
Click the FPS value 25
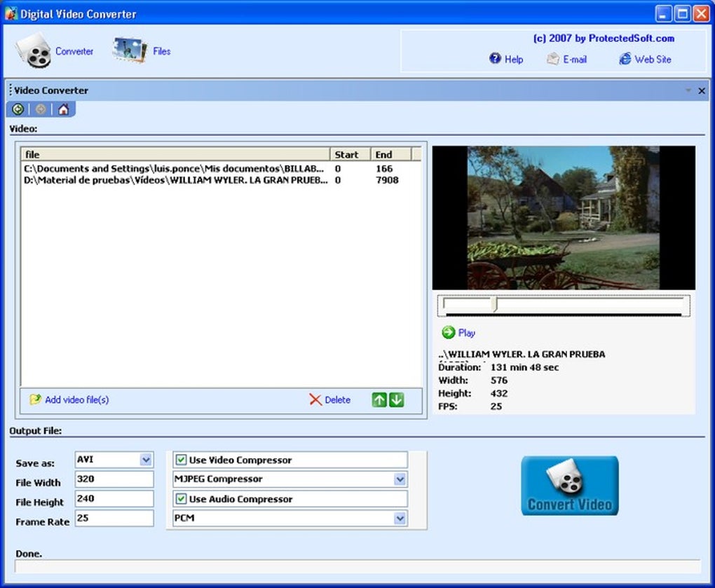click(496, 406)
